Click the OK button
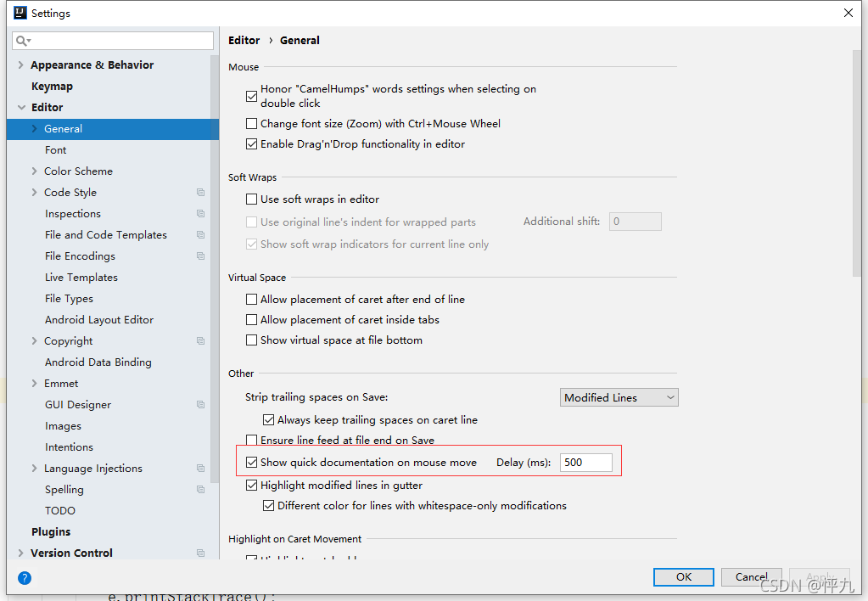This screenshot has width=868, height=601. pos(684,577)
